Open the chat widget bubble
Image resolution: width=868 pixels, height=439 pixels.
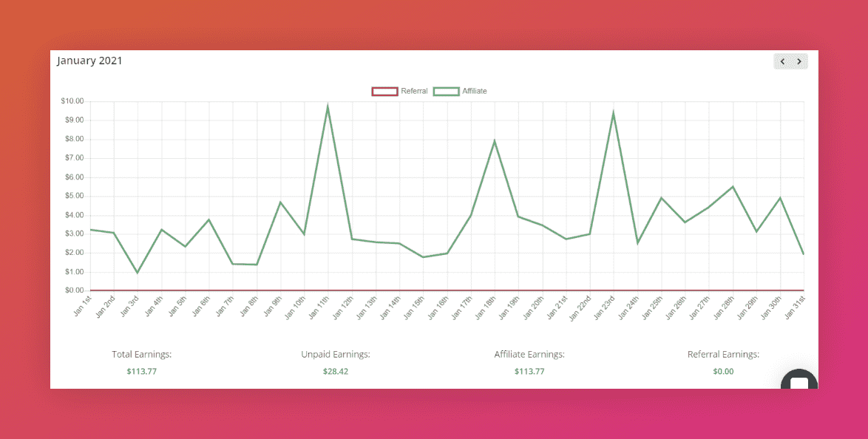(799, 380)
